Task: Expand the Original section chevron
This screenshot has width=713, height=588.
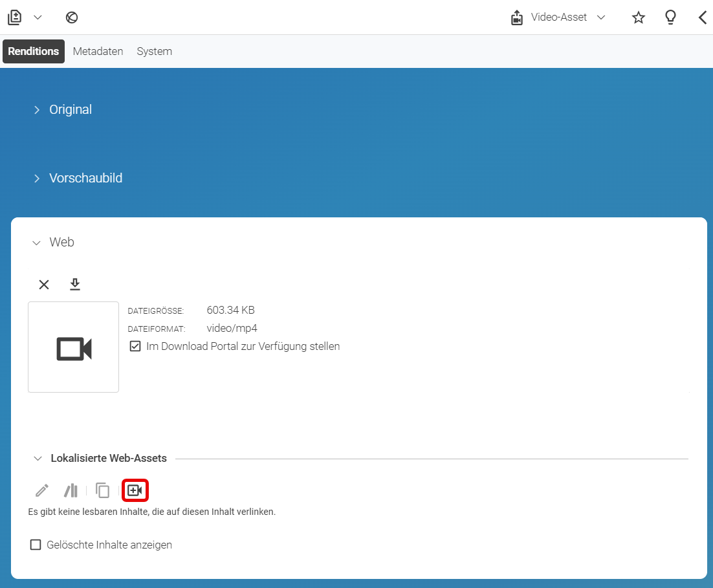Action: coord(37,110)
